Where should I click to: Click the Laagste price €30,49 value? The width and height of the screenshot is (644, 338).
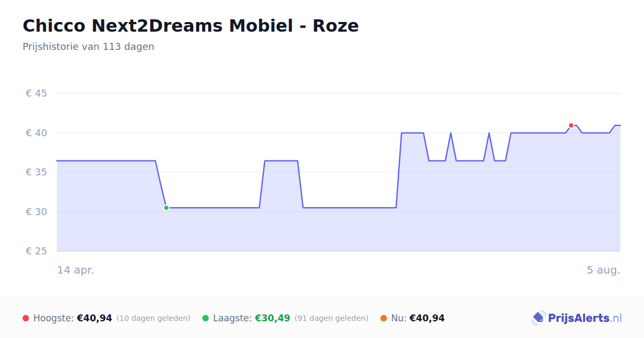coord(273,318)
